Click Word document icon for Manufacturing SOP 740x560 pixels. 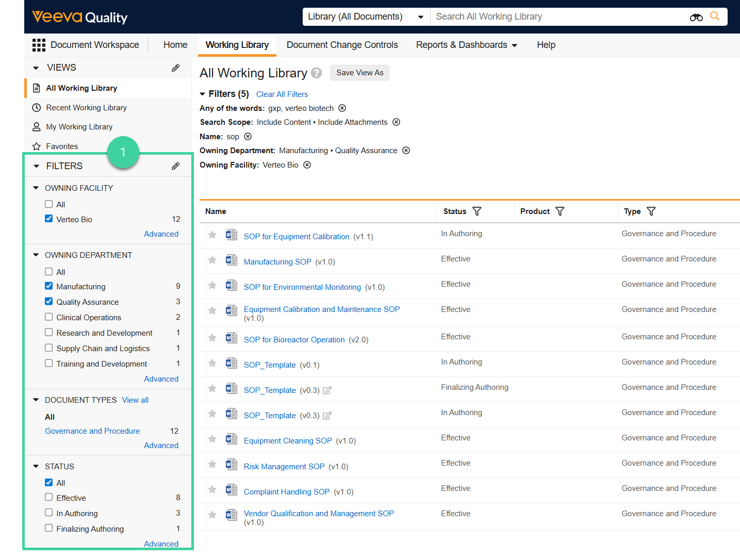click(x=232, y=260)
